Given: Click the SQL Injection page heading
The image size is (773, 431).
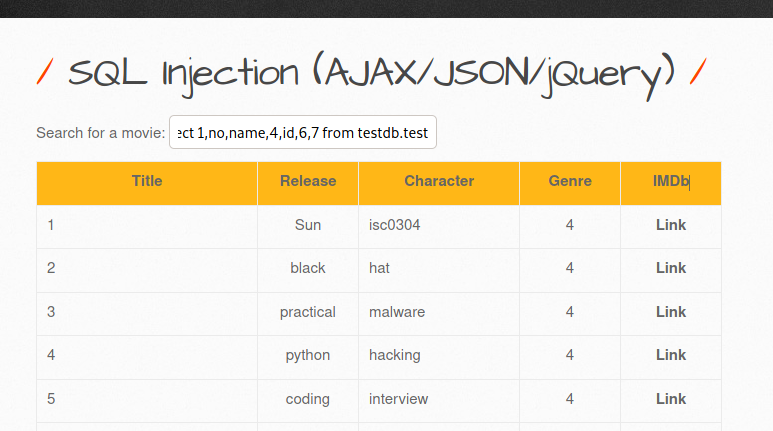Looking at the screenshot, I should pyautogui.click(x=371, y=75).
